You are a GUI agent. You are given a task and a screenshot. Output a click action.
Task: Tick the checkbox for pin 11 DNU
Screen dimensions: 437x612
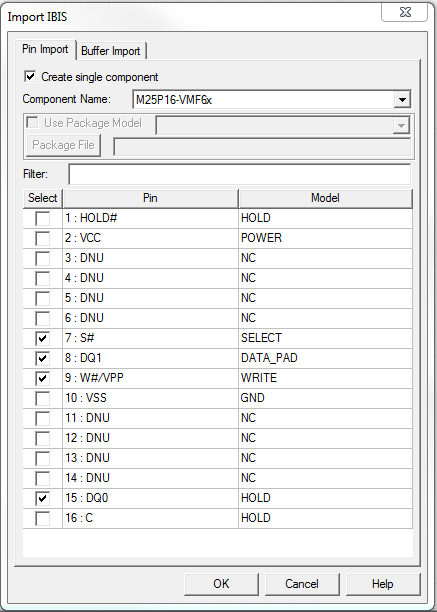pyautogui.click(x=43, y=418)
